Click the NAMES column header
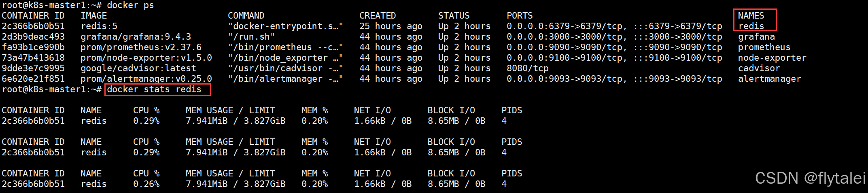 [751, 16]
